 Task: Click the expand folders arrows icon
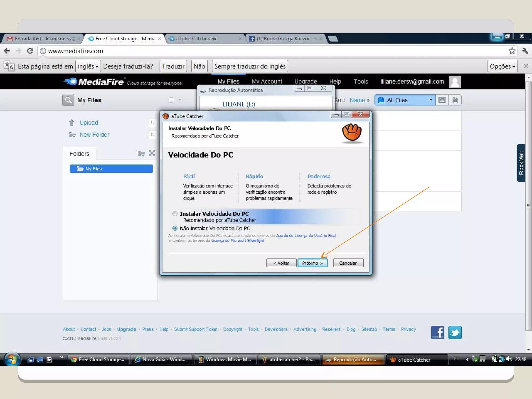tap(152, 153)
